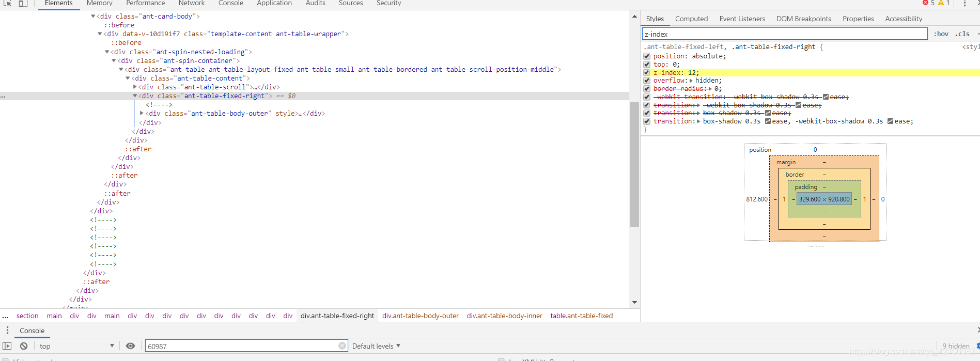Viewport: 980px width, 361px height.
Task: Expand the ant-table-body-outer div node
Action: point(142,113)
